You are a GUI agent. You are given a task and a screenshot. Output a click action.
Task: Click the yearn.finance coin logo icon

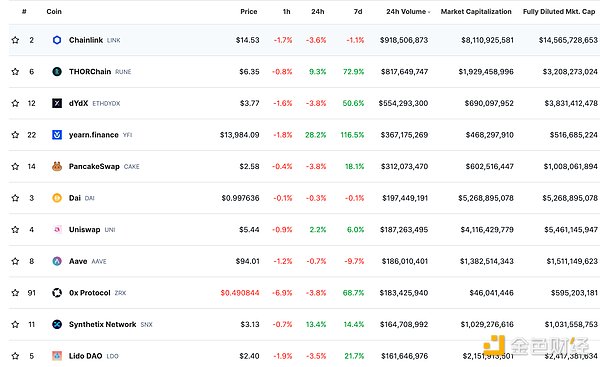[x=57, y=135]
